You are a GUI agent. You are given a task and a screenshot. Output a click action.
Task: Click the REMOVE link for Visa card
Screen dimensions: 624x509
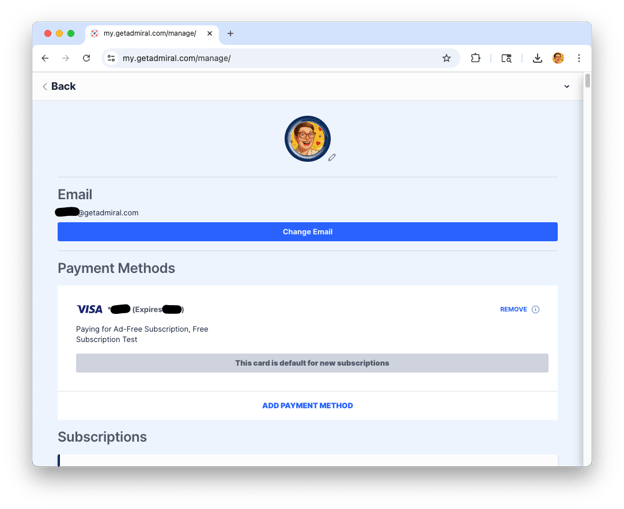pos(513,309)
